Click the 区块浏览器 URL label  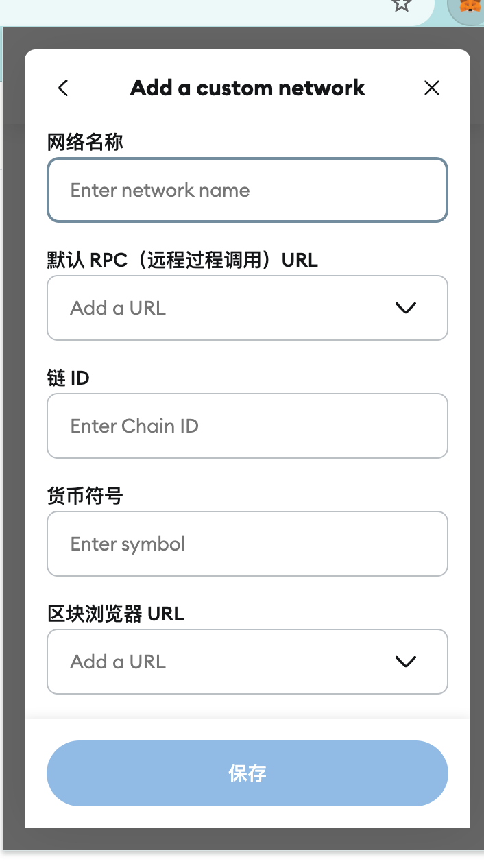point(116,614)
